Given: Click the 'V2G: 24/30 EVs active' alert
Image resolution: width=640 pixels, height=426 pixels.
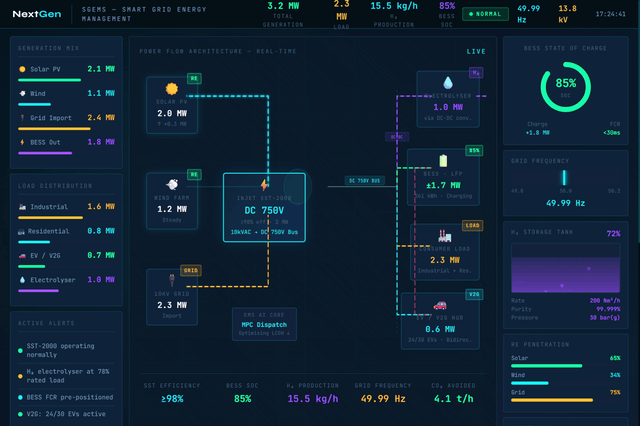Looking at the screenshot, I should (66, 414).
